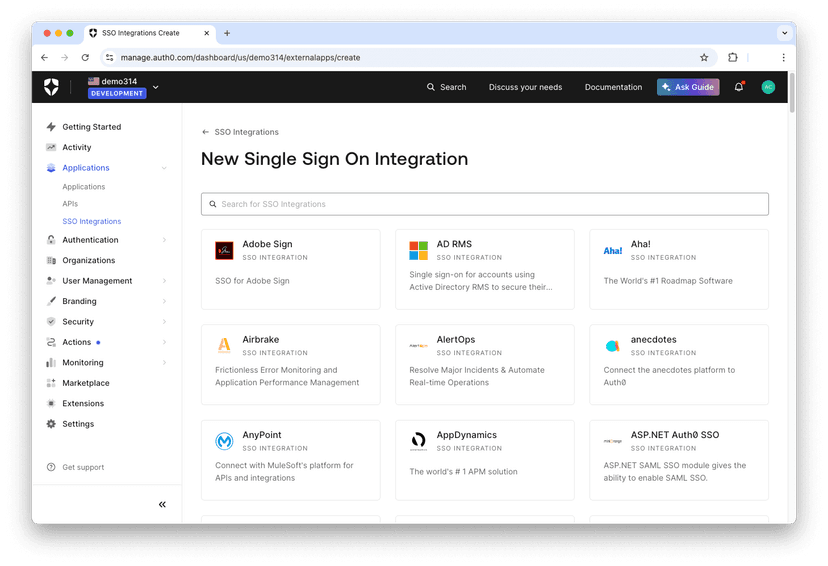The image size is (828, 566).
Task: Click the Organizations building icon
Action: click(51, 260)
